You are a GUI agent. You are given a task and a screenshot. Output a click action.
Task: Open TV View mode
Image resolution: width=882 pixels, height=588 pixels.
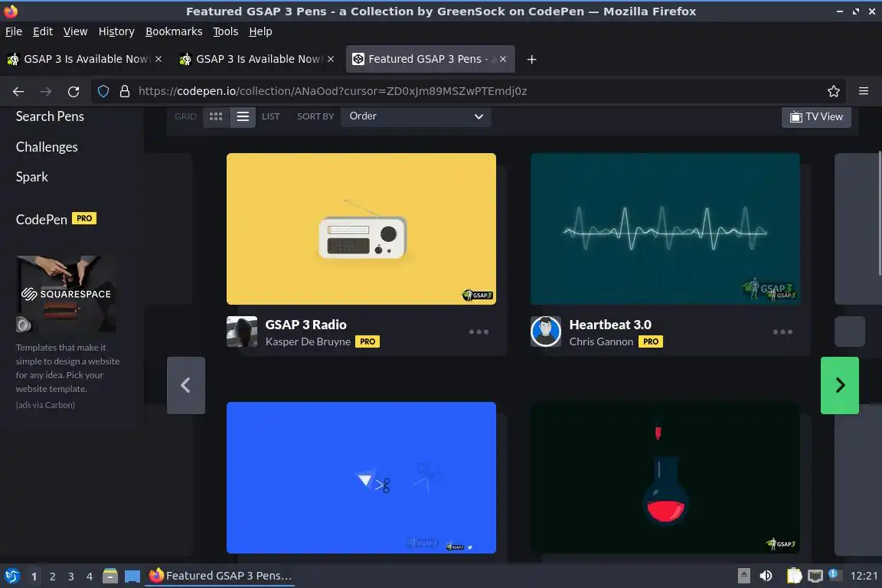pos(816,116)
